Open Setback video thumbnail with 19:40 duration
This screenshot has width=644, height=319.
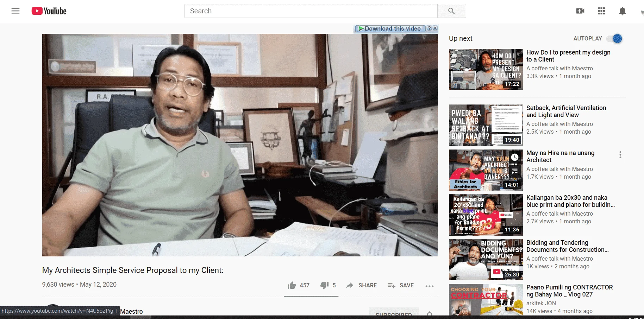click(x=486, y=125)
